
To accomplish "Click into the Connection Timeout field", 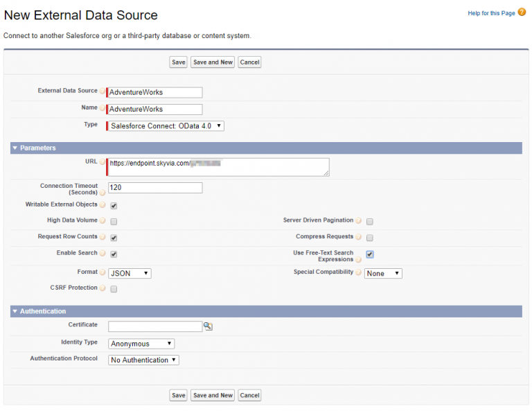I will pyautogui.click(x=155, y=188).
